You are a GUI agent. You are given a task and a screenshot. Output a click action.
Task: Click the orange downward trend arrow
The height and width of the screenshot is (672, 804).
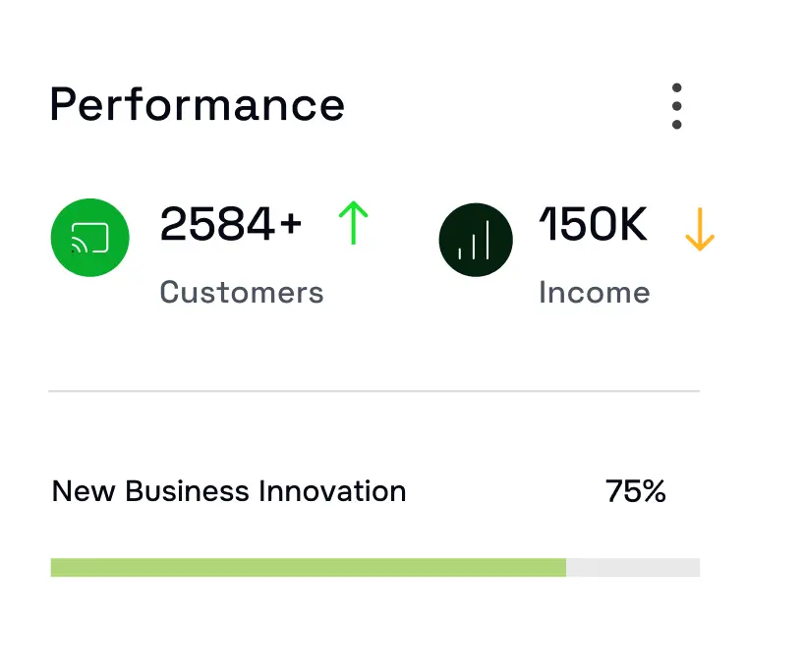[699, 229]
